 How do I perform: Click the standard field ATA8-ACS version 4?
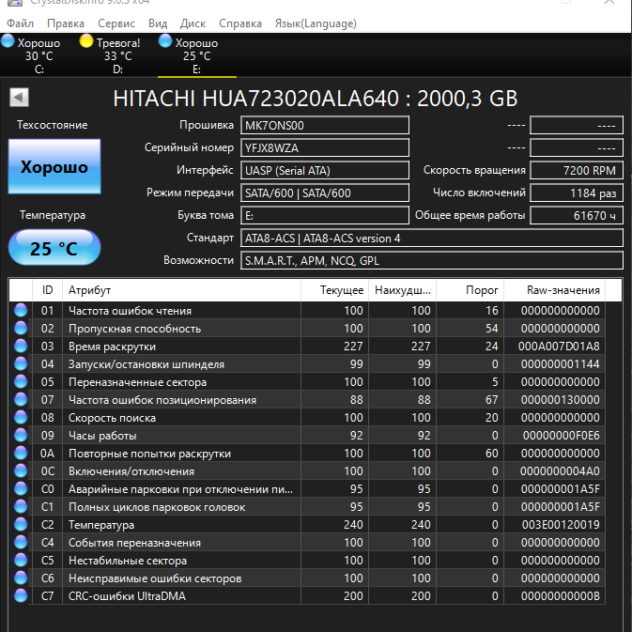[432, 238]
